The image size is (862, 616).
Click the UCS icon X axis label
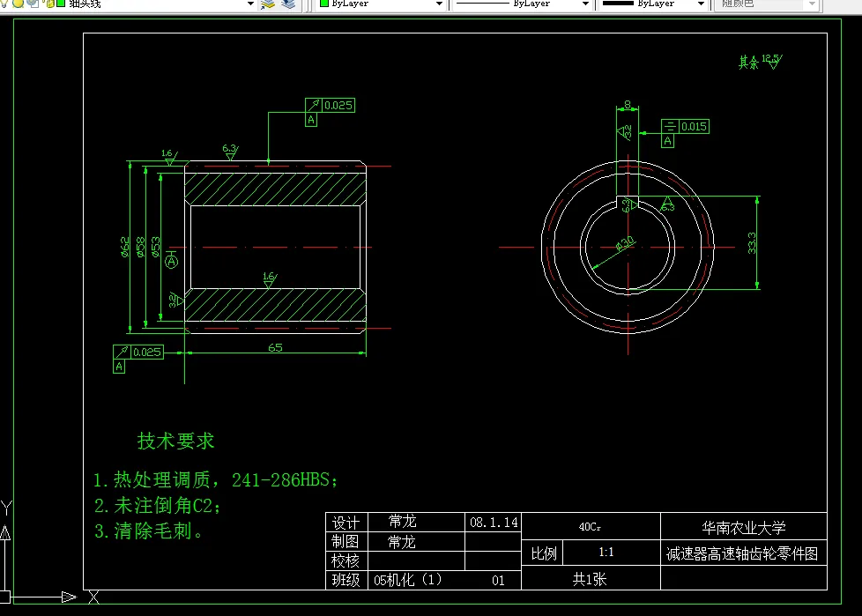(x=94, y=597)
